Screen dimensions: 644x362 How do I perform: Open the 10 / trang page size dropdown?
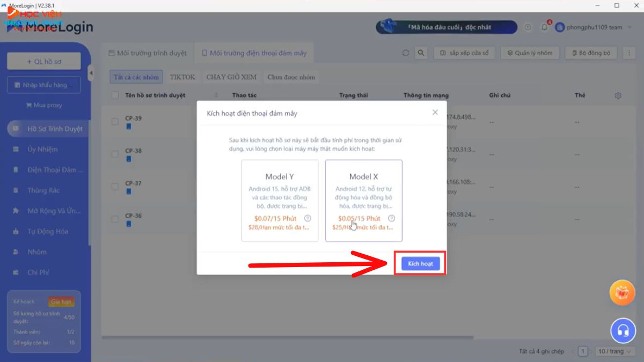[x=614, y=351]
